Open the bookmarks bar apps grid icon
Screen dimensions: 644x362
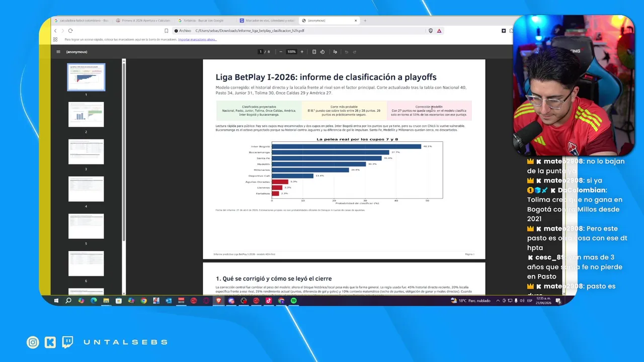point(55,39)
